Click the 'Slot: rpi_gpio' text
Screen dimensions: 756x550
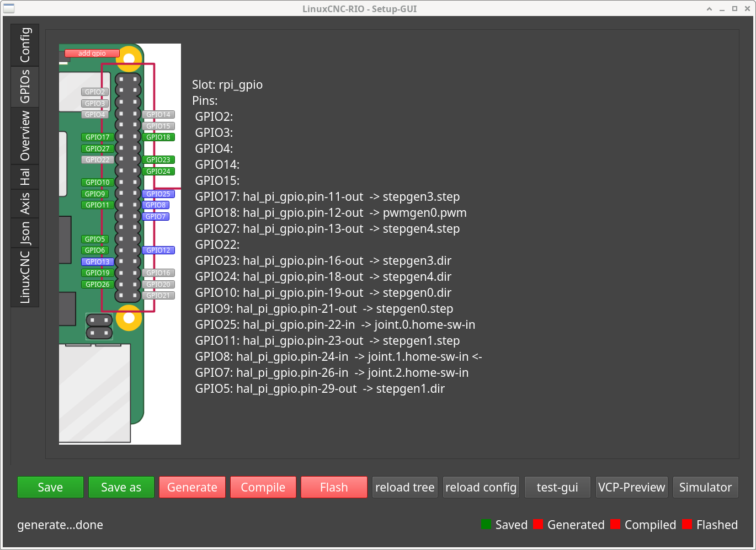[x=227, y=85]
